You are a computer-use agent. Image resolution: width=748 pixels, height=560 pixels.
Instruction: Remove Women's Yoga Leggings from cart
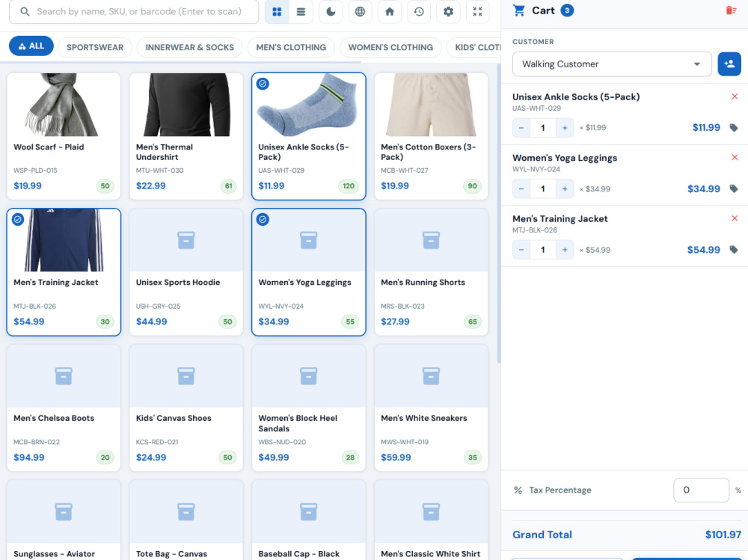tap(735, 158)
